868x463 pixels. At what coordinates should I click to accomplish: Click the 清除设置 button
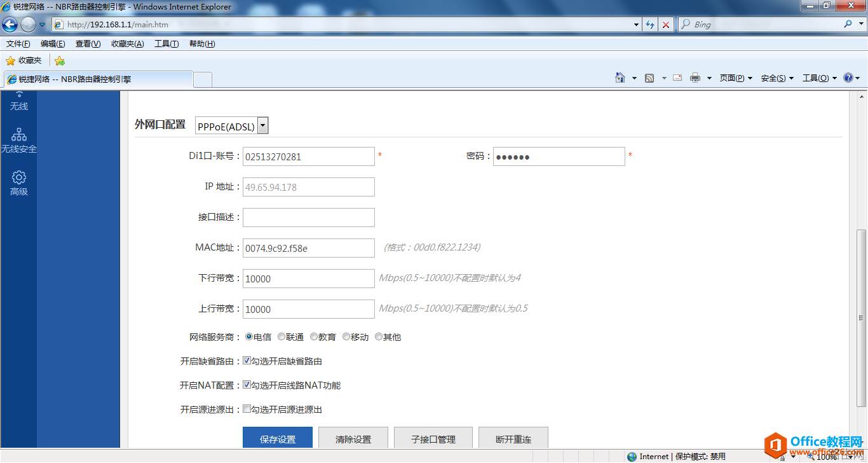353,438
